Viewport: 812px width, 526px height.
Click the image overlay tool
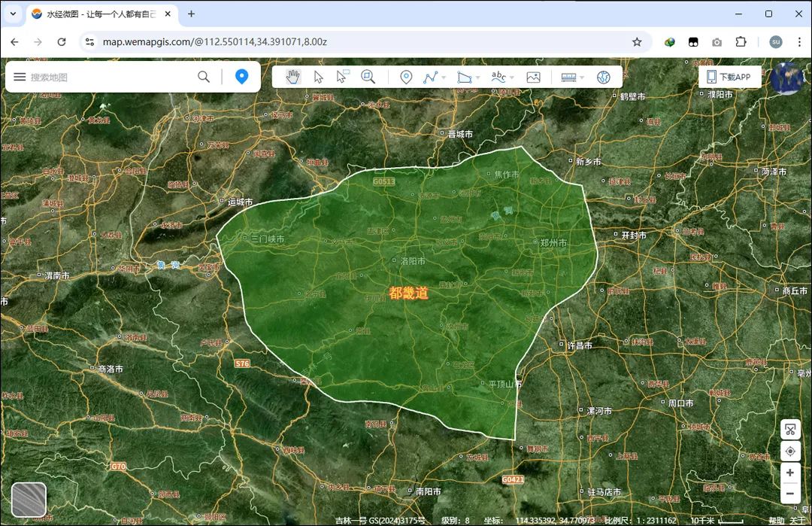pyautogui.click(x=533, y=78)
